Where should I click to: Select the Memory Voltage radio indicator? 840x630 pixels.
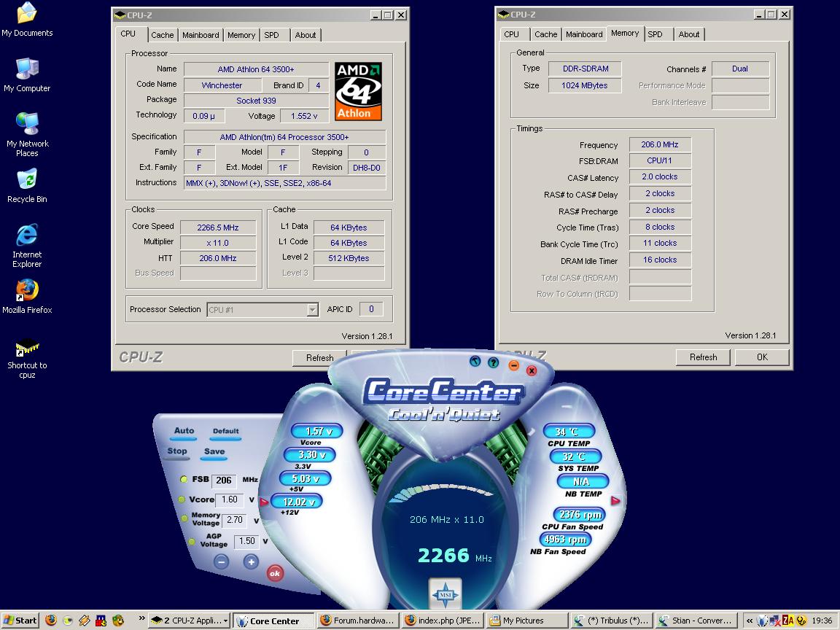click(x=184, y=518)
